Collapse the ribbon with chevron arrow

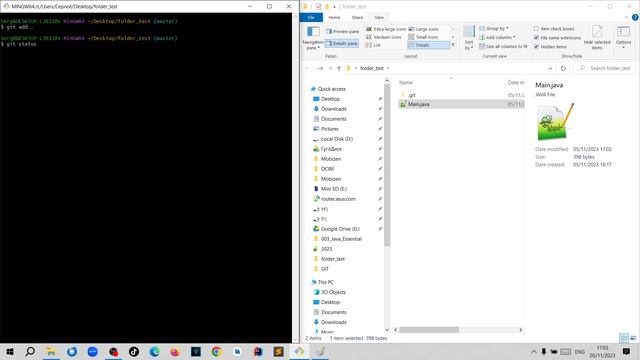[627, 17]
